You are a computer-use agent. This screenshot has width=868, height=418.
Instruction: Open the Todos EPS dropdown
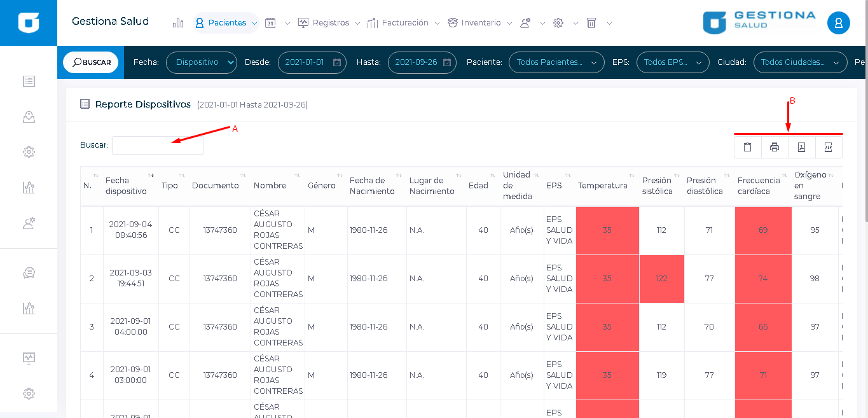coord(672,62)
